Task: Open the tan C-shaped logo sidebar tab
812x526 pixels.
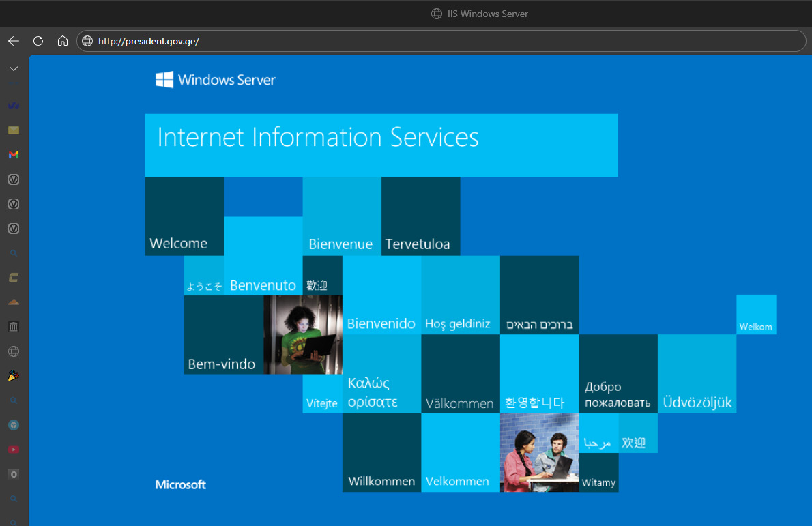Action: pyautogui.click(x=14, y=278)
